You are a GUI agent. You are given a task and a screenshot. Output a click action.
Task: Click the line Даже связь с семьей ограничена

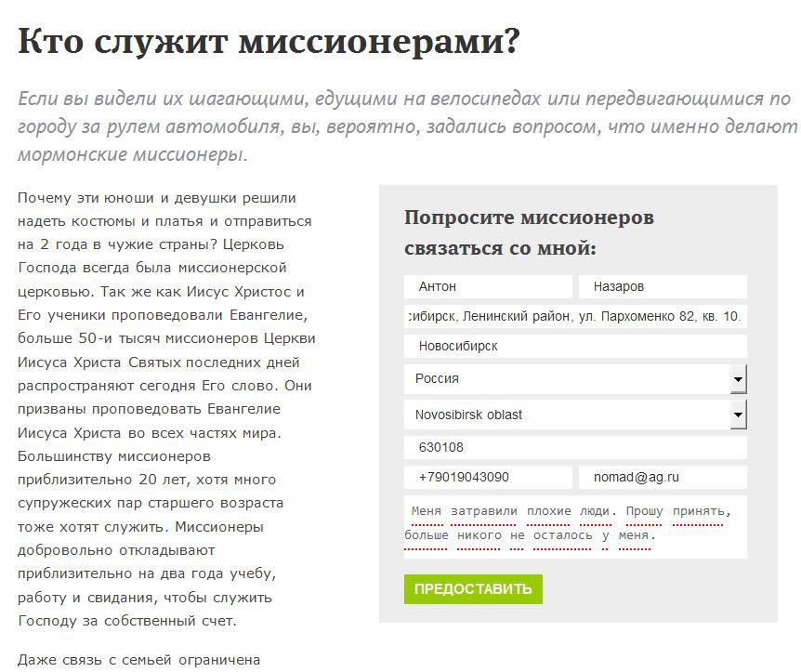[x=139, y=660]
